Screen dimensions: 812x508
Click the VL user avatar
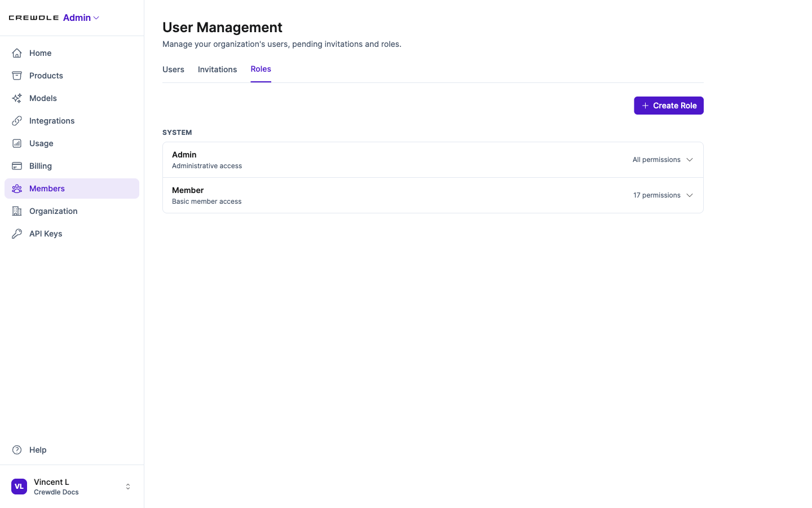19,487
